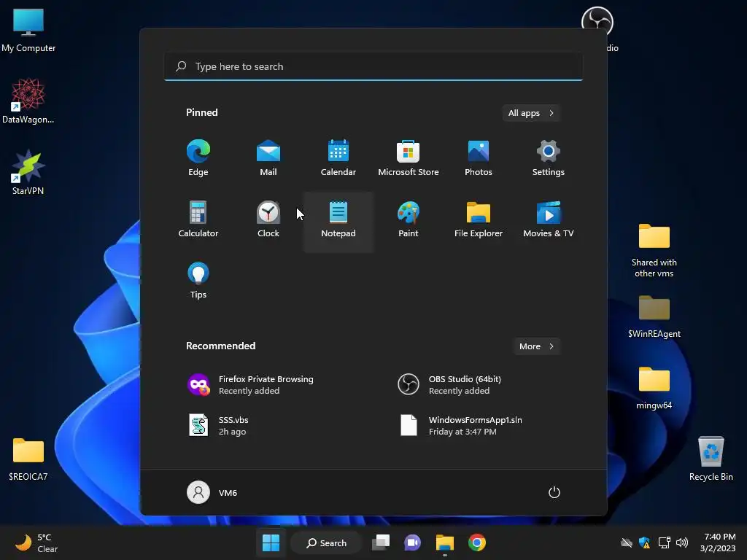Viewport: 747px width, 560px height.
Task: Show More recommended items
Action: pyautogui.click(x=536, y=346)
